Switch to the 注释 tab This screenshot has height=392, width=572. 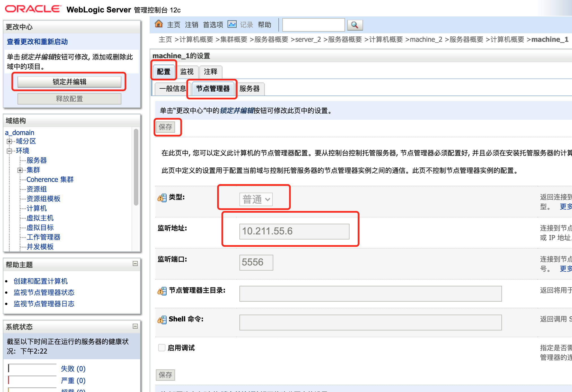point(211,72)
